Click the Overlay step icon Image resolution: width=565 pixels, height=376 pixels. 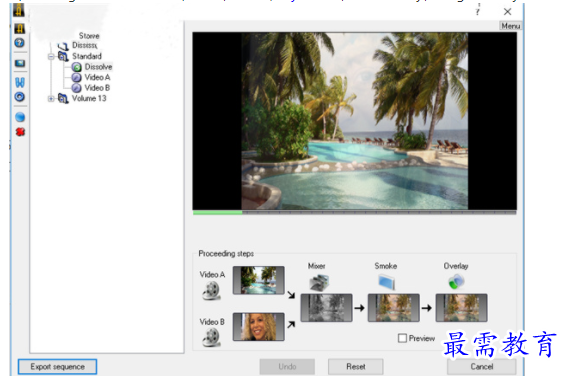(x=456, y=281)
